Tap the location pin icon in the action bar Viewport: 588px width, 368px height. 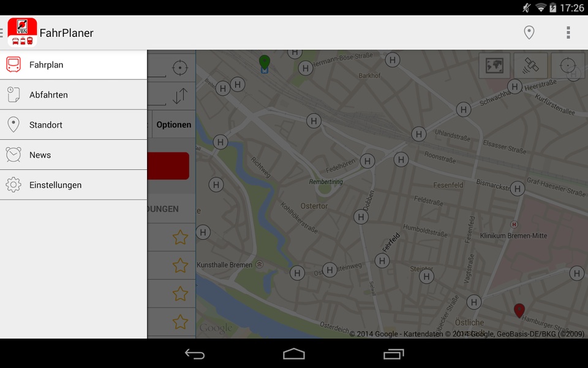coord(529,33)
